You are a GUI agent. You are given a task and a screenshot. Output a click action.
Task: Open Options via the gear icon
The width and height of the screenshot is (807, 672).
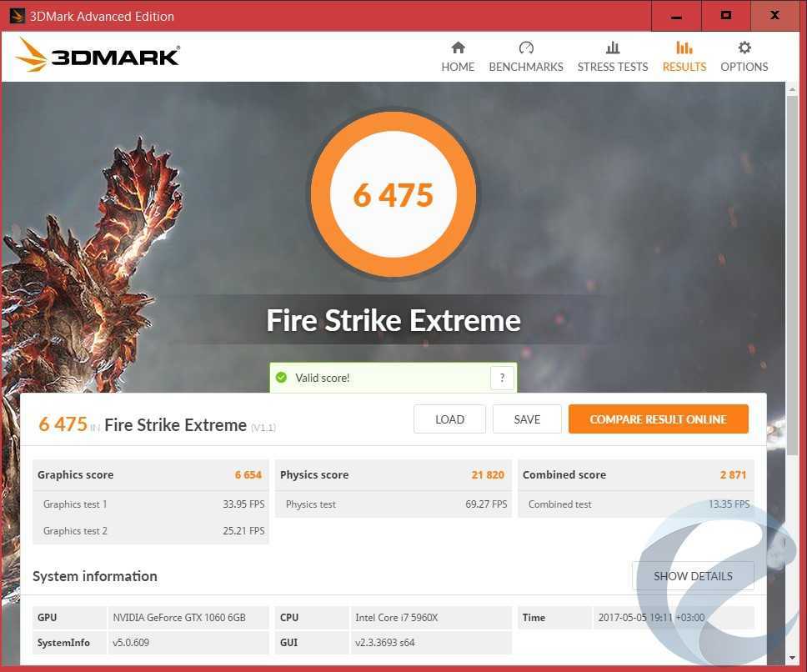coord(744,48)
